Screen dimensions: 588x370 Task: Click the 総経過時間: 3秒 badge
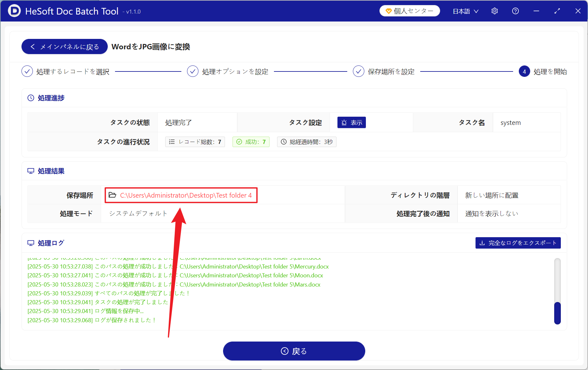[x=307, y=142]
